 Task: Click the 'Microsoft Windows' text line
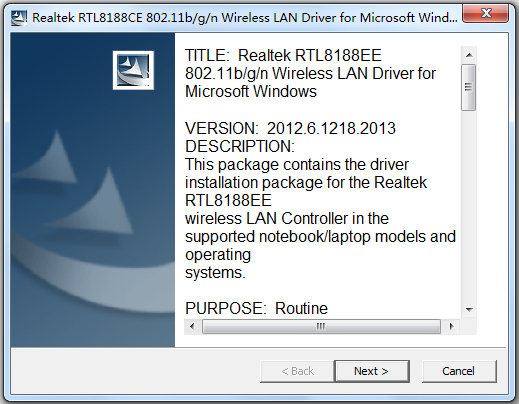point(251,91)
